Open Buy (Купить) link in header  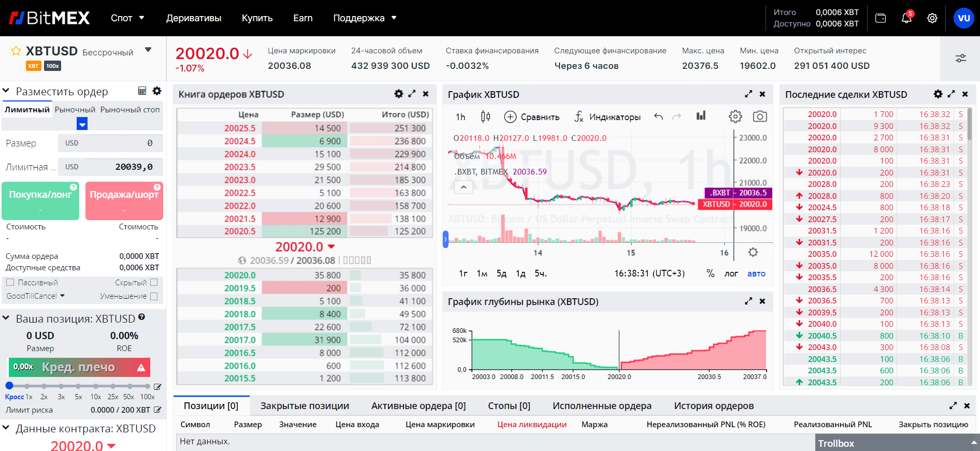point(257,18)
